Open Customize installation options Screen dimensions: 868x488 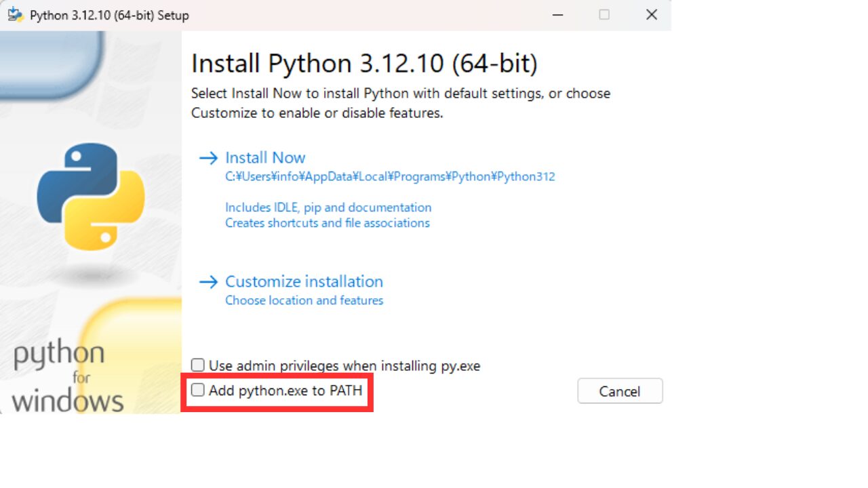[x=304, y=281]
